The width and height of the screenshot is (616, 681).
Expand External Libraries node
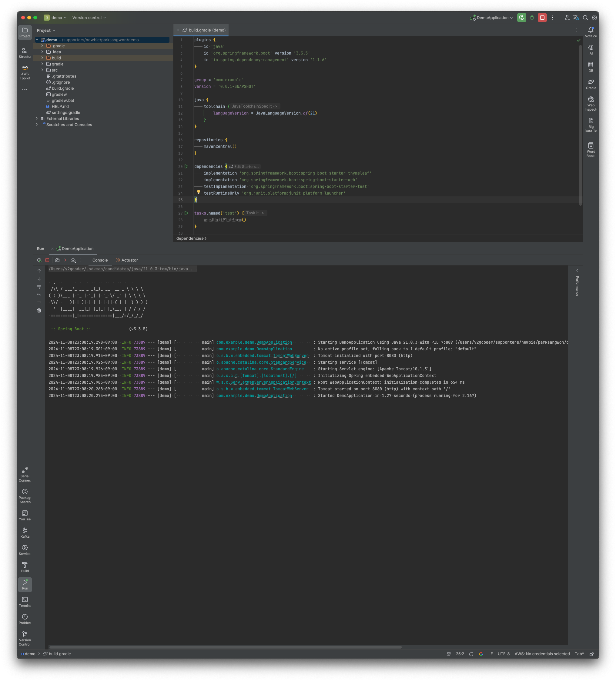(36, 119)
